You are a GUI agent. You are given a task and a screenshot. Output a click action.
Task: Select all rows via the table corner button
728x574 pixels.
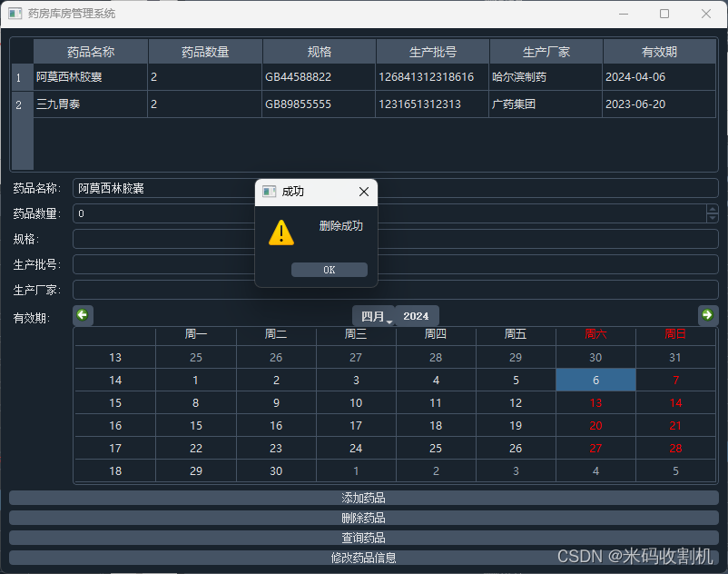tap(20, 51)
